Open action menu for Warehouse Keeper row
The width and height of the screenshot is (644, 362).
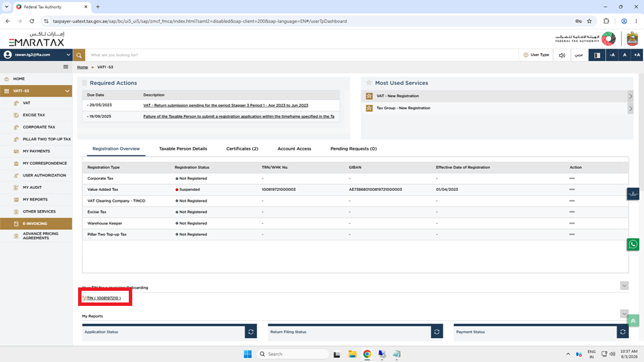point(572,223)
